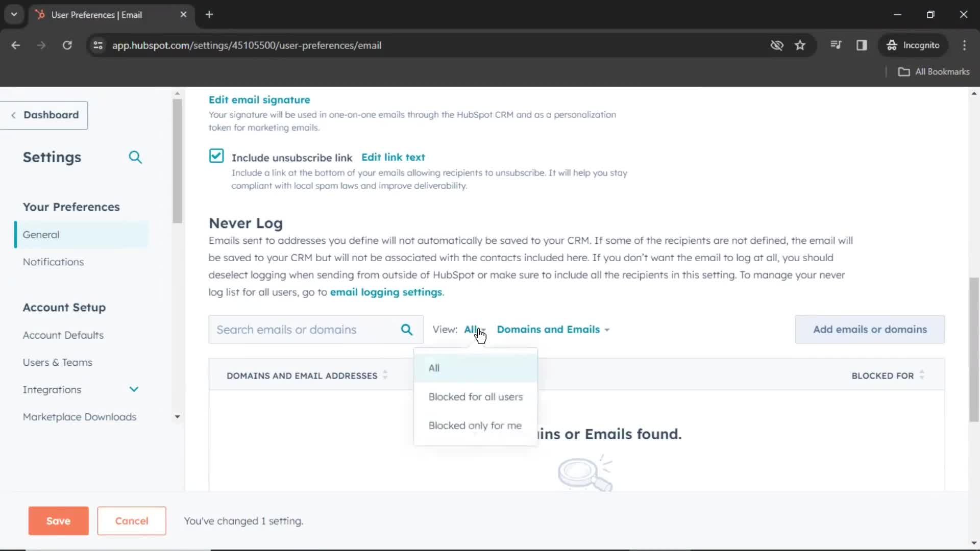Expand the Integrations menu item

point(134,390)
